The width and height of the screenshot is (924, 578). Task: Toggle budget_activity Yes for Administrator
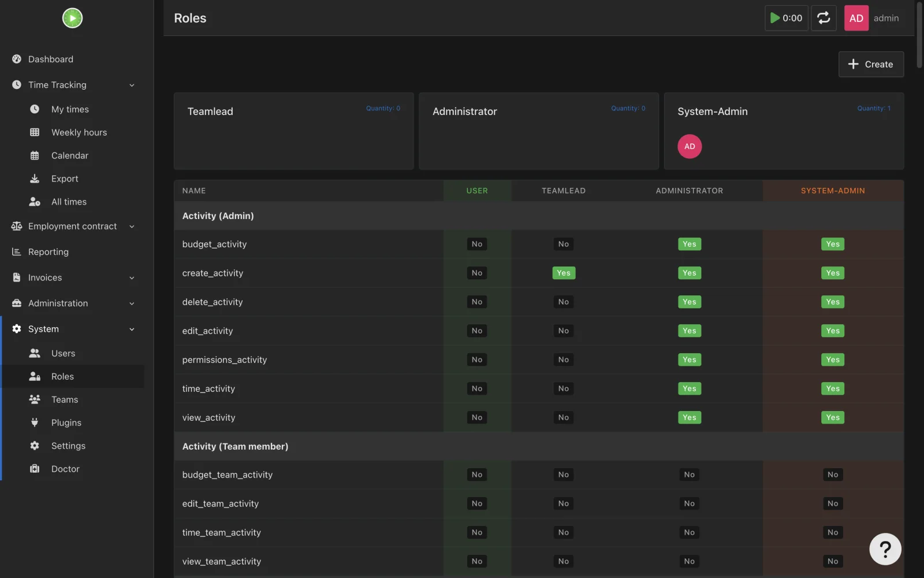click(690, 244)
